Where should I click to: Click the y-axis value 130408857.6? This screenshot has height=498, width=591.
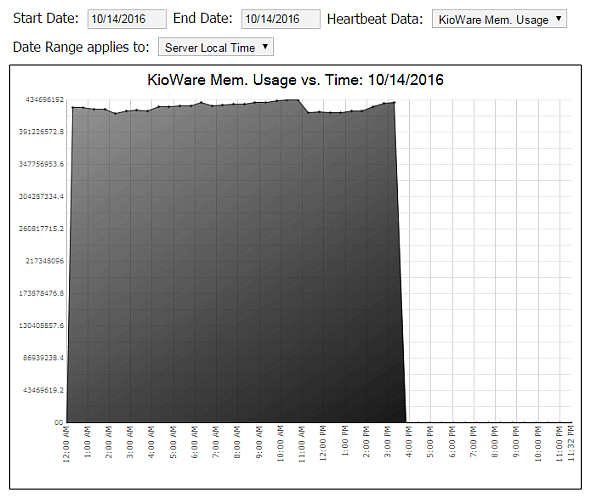tap(41, 325)
